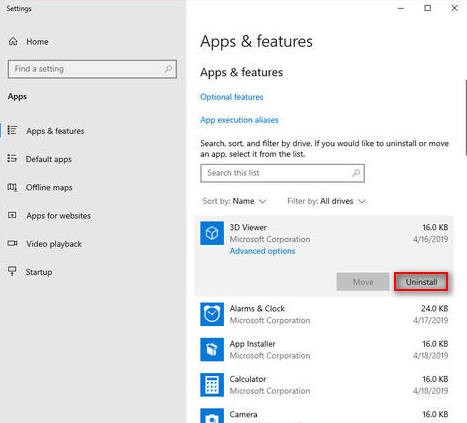Viewport: 467px width, 423px height.
Task: Open Offline maps settings page
Action: pos(93,187)
